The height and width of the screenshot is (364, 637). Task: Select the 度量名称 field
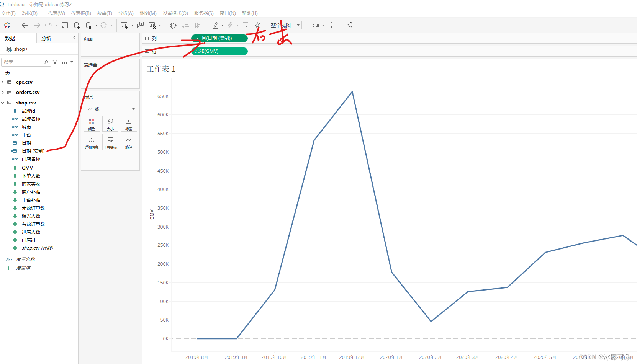pos(25,260)
